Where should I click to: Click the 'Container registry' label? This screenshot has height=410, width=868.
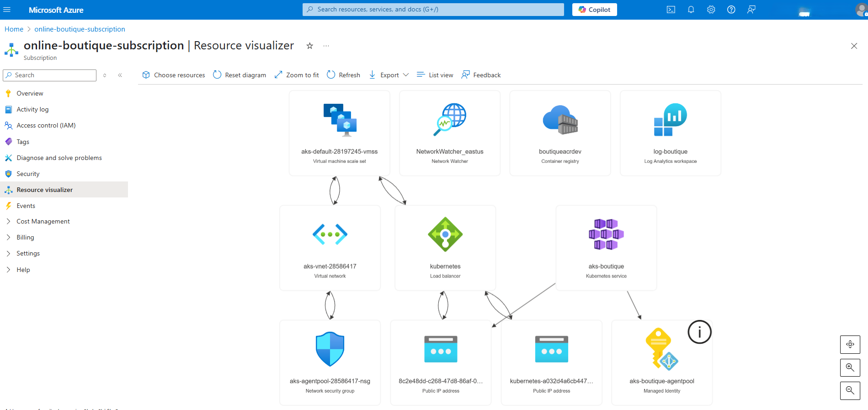coord(560,161)
